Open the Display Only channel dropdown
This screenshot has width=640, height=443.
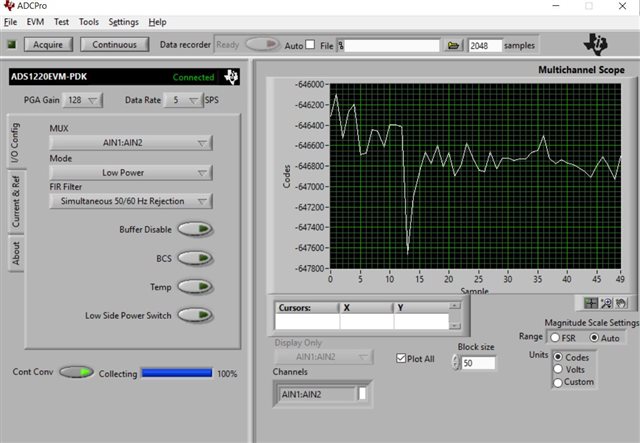(x=323, y=357)
